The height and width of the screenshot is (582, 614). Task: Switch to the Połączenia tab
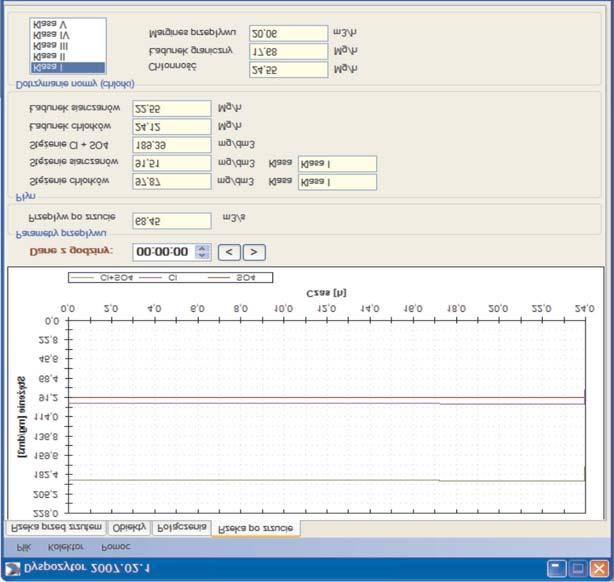(182, 528)
